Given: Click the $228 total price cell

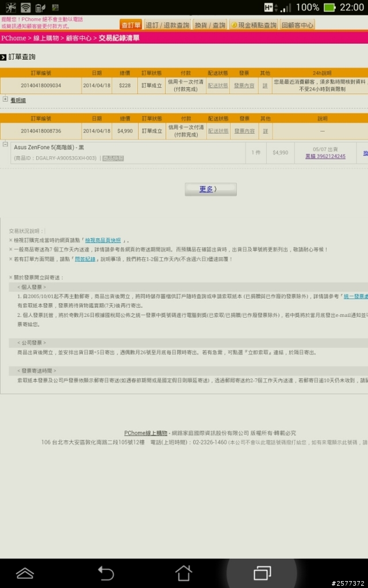Looking at the screenshot, I should [x=125, y=86].
